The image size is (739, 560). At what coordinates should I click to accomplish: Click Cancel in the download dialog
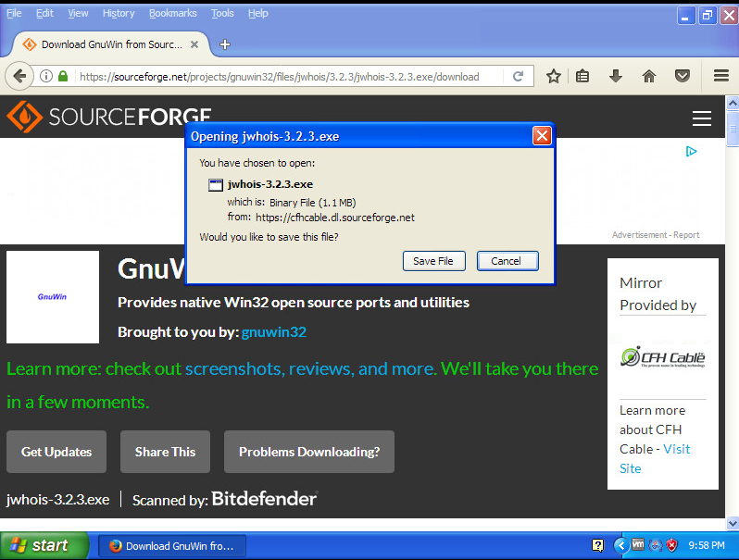click(507, 261)
